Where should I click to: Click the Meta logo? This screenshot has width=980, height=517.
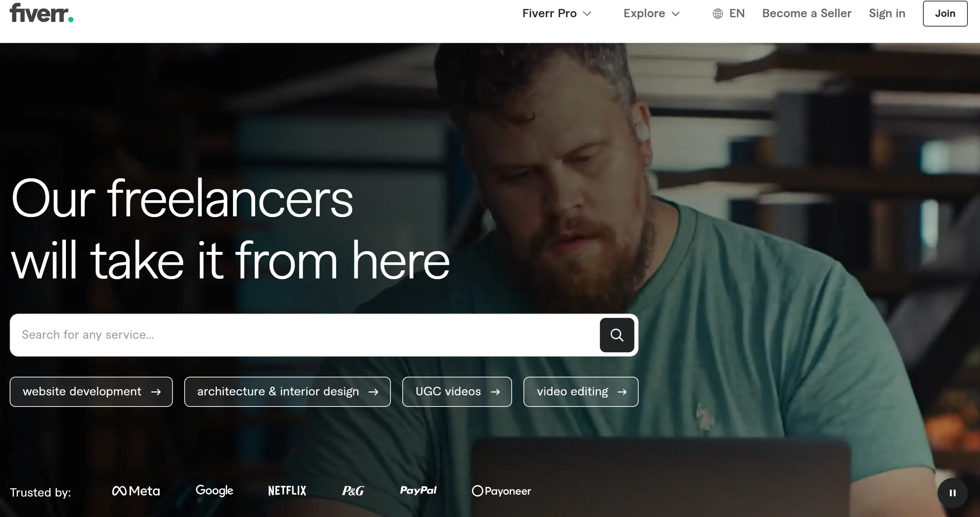pyautogui.click(x=136, y=491)
